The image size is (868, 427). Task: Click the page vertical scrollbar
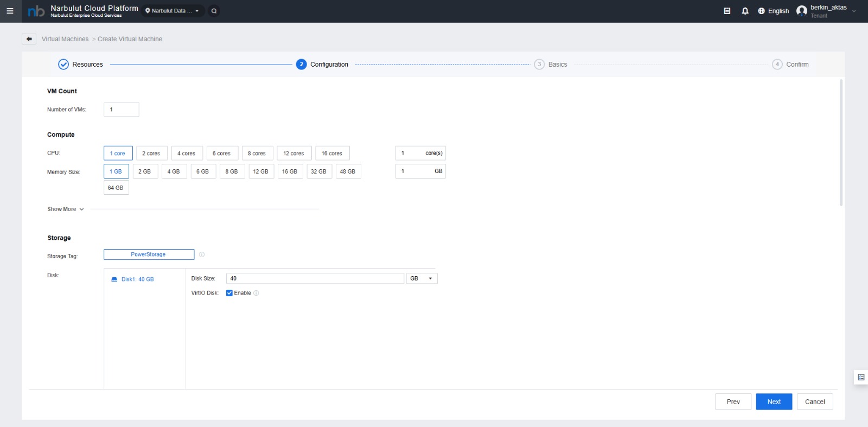841,142
